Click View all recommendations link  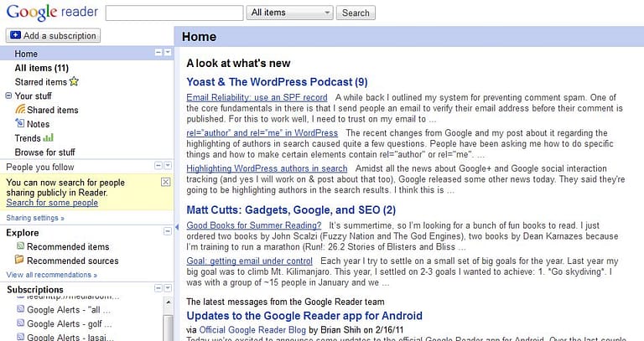pyautogui.click(x=51, y=275)
